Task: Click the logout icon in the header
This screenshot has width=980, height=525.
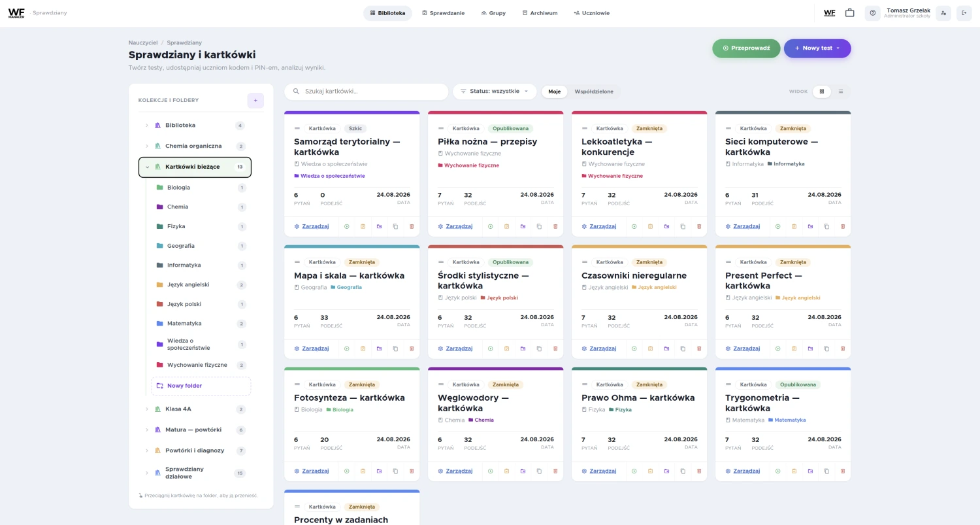Action: (964, 13)
